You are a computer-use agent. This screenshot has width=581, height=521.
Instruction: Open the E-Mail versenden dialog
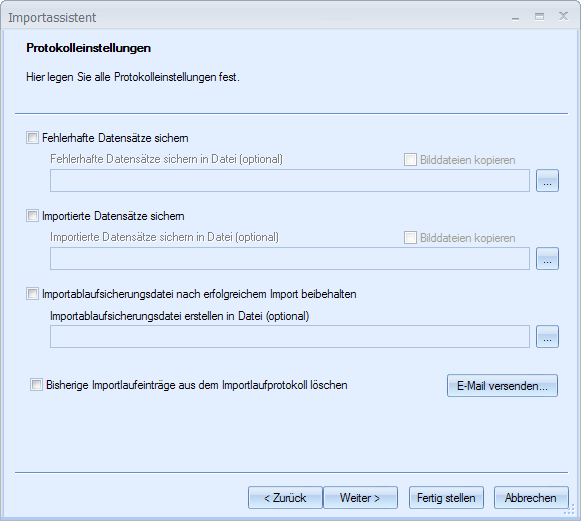coord(502,386)
